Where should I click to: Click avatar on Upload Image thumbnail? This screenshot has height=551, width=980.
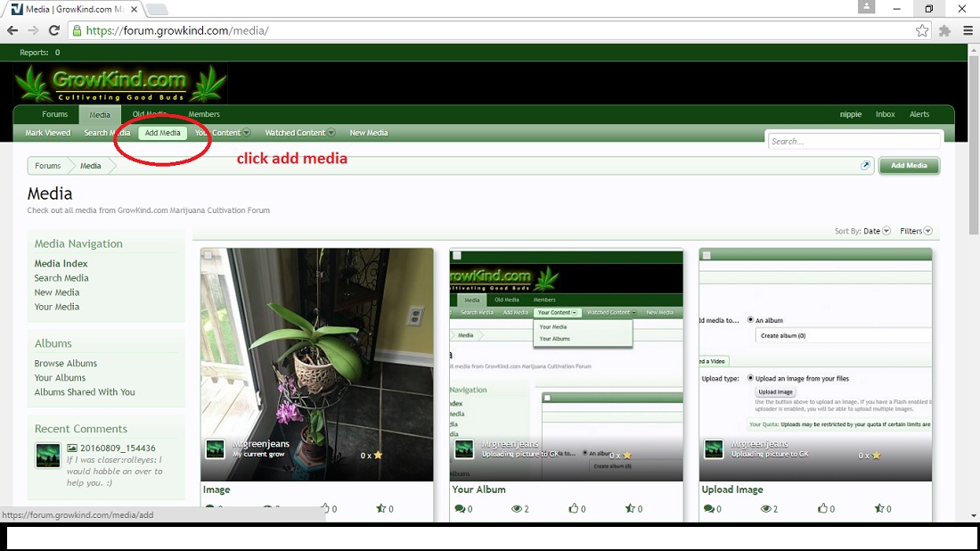click(x=713, y=449)
